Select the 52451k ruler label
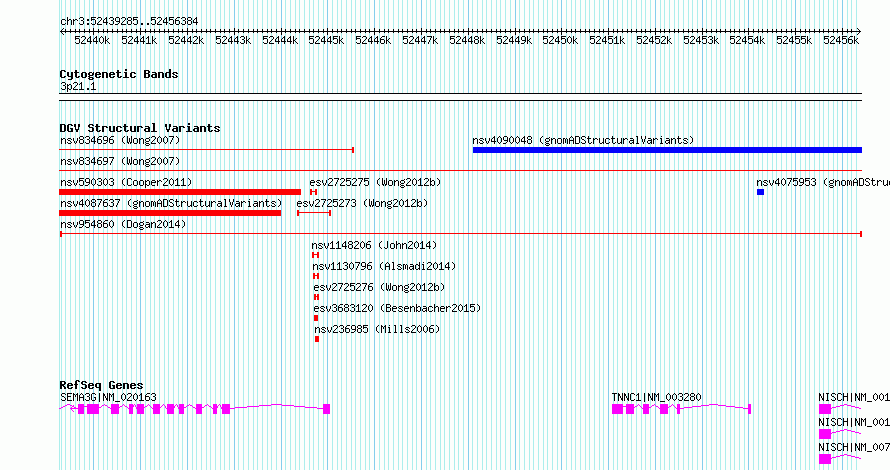 607,40
